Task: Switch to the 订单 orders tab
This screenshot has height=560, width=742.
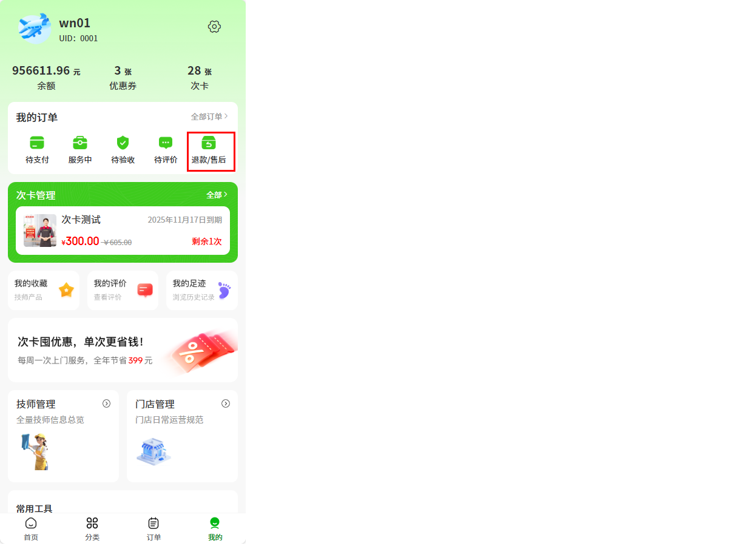Action: [153, 529]
